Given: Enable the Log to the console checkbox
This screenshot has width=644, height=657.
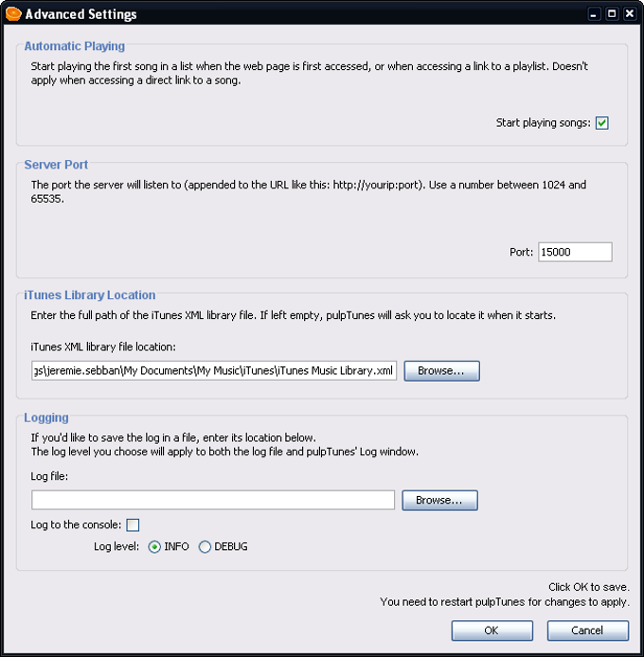Looking at the screenshot, I should click(133, 525).
